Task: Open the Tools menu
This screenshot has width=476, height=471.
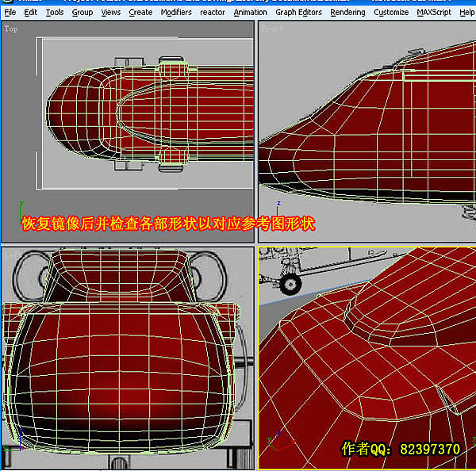Action: 55,13
